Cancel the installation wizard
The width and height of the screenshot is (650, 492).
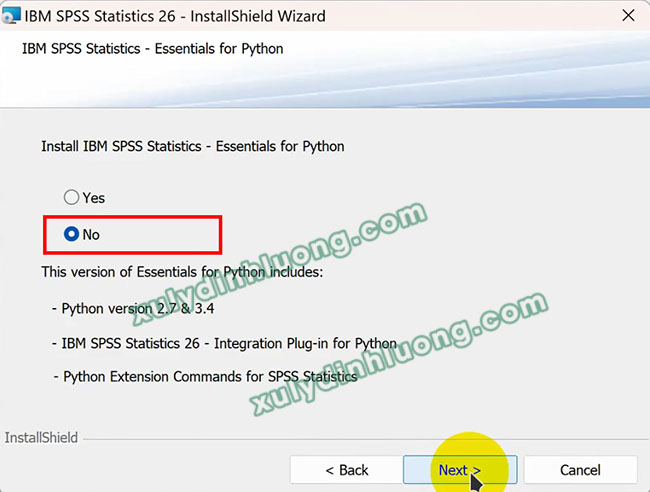click(x=580, y=470)
